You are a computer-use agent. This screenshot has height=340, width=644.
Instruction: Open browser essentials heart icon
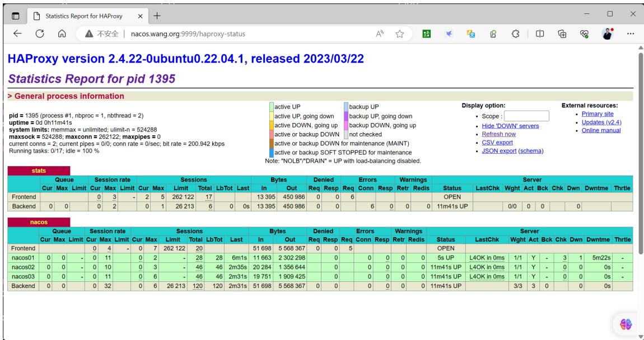pos(585,34)
